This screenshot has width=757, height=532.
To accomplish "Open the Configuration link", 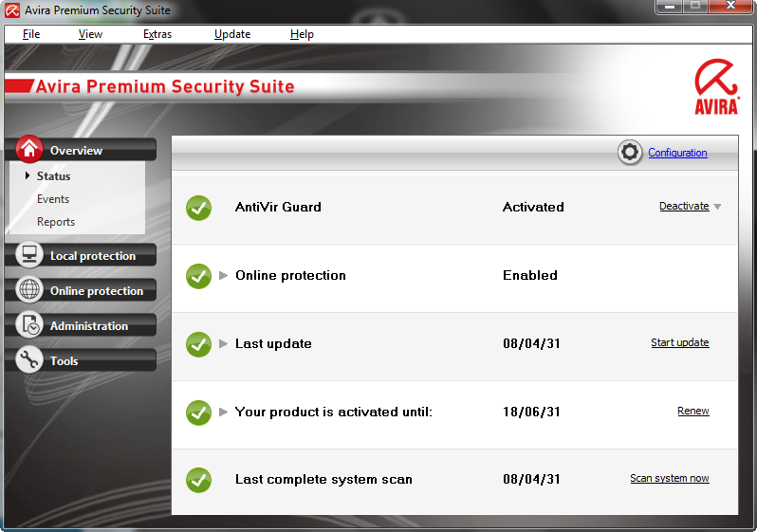I will [677, 153].
